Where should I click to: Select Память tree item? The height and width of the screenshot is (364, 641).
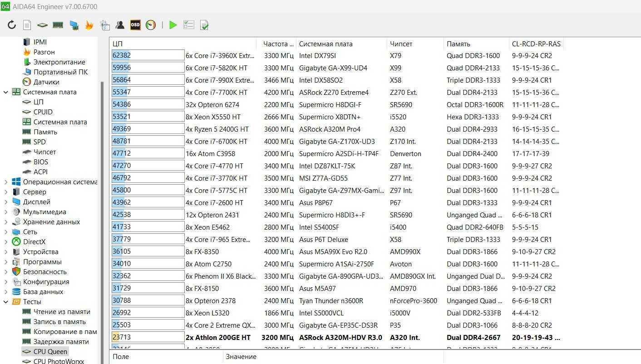(x=45, y=132)
